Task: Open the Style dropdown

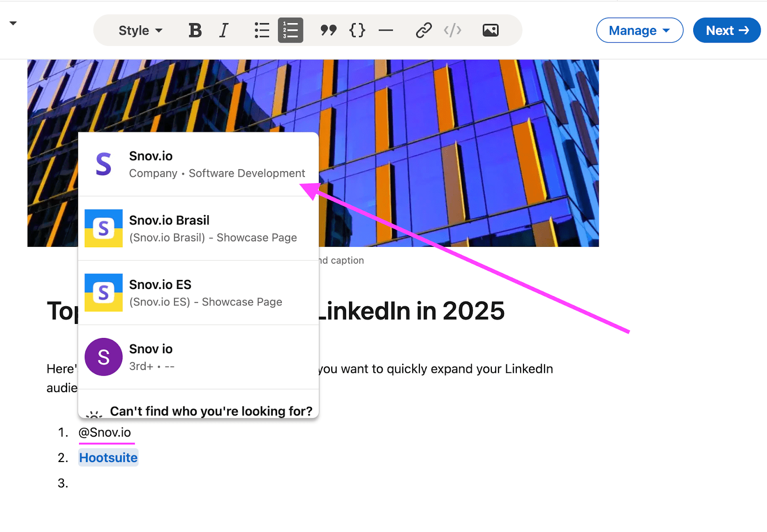Action: pos(140,31)
